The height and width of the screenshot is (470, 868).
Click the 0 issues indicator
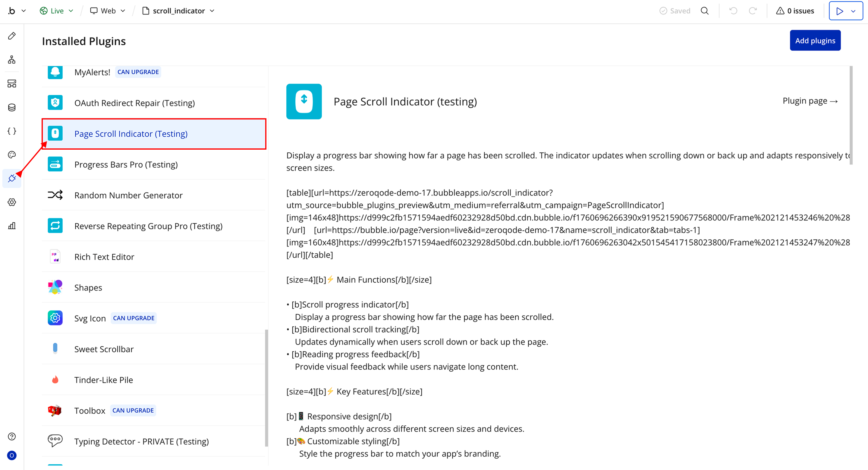pos(795,11)
